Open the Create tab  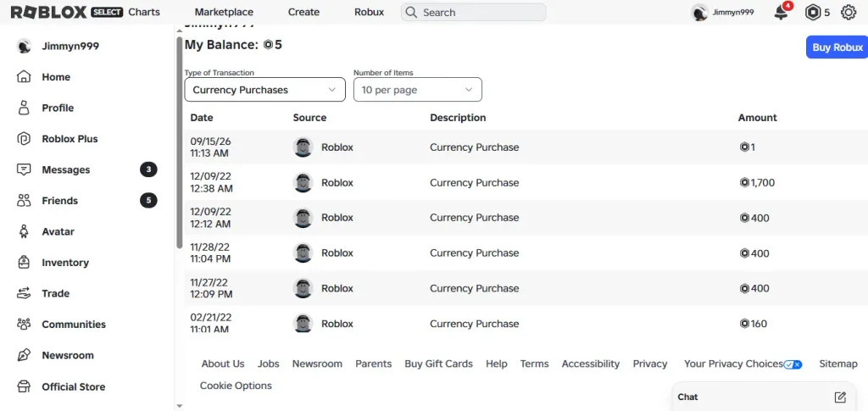303,12
